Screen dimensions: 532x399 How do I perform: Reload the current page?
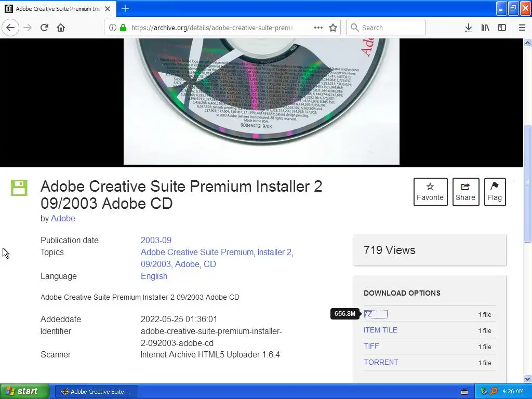point(44,28)
